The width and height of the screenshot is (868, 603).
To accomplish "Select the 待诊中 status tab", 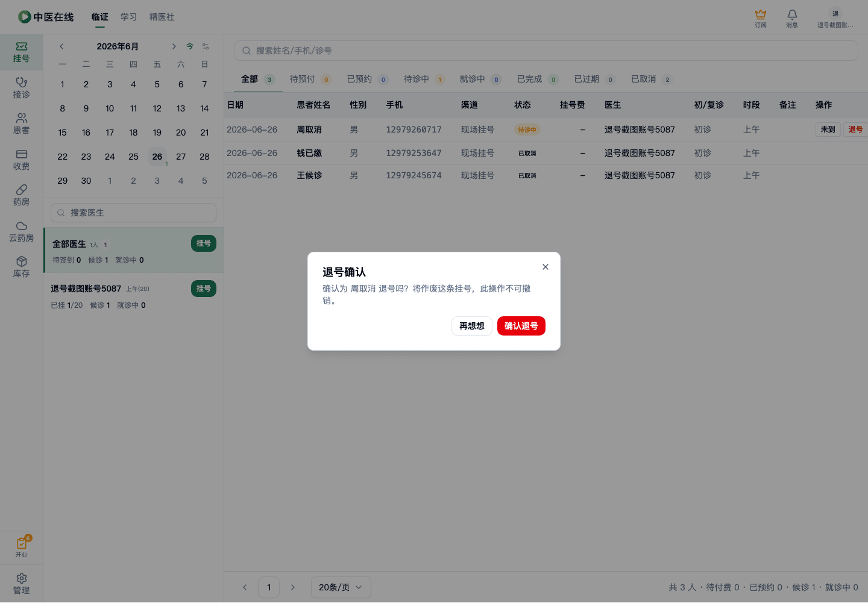I will click(x=424, y=80).
